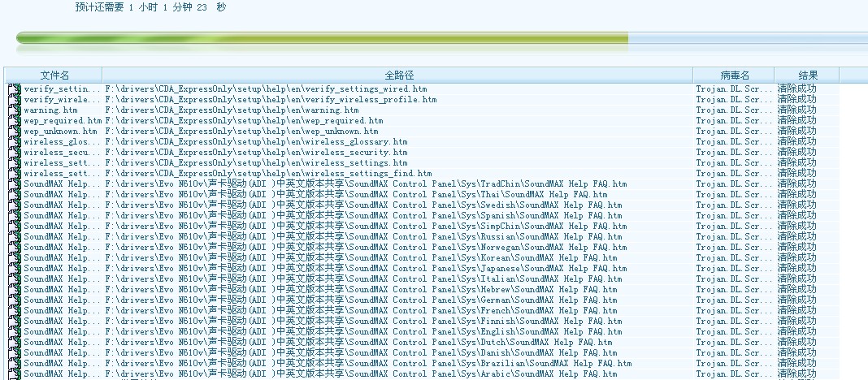This screenshot has width=868, height=380.
Task: Click file icon of French SoundMAX row
Action: (x=15, y=310)
